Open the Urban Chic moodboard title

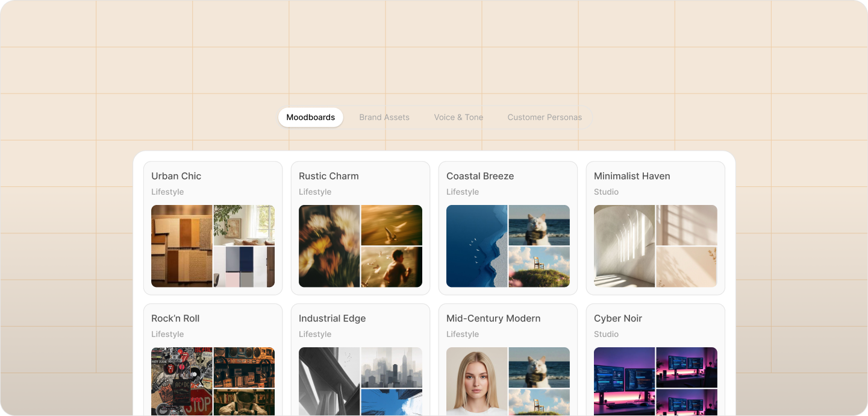(176, 176)
